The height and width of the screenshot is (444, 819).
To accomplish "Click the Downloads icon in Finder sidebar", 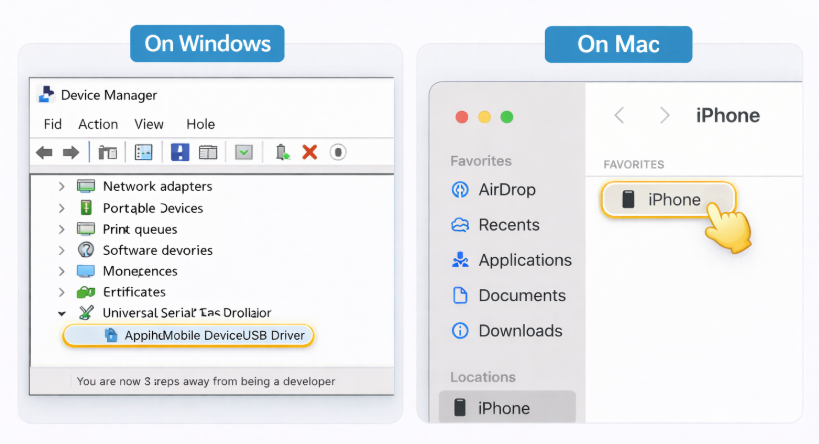I will [x=460, y=331].
